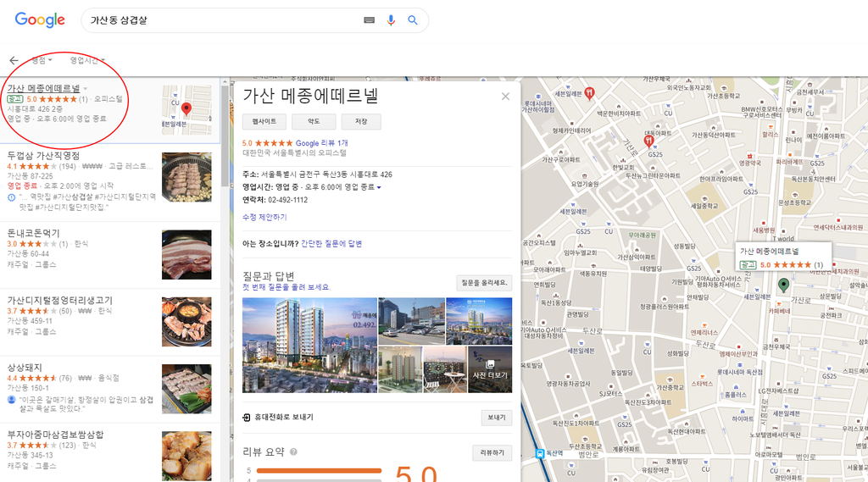The image size is (868, 482).
Task: Open the 평점 rating filter dropdown
Action: tap(42, 60)
